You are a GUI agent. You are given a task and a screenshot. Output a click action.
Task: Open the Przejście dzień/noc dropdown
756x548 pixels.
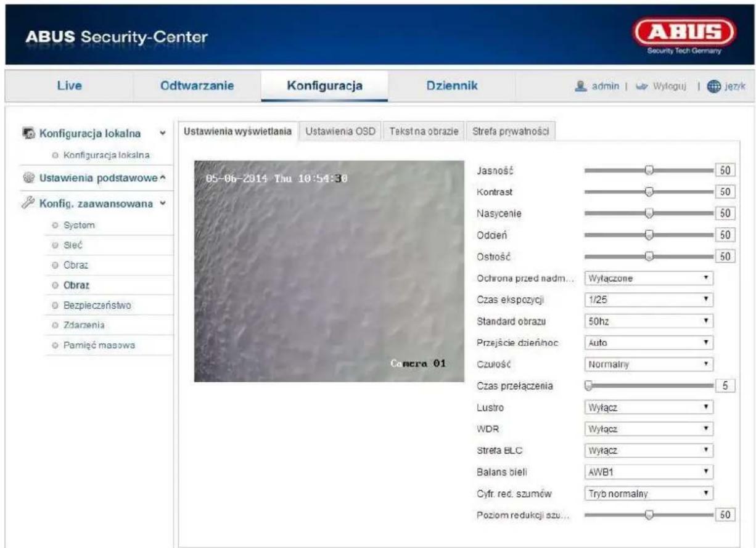(648, 343)
